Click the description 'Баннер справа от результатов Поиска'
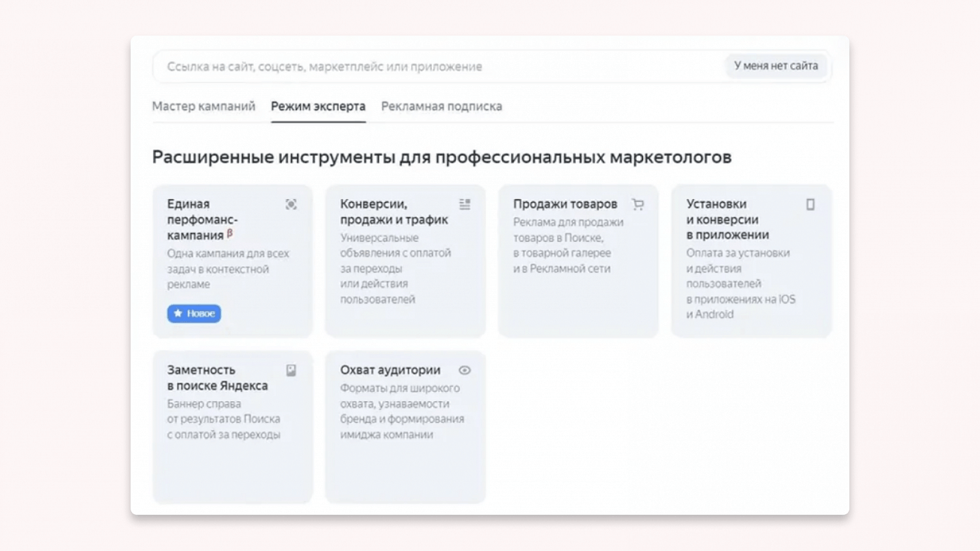Screen dimensions: 980x551 pyautogui.click(x=224, y=419)
